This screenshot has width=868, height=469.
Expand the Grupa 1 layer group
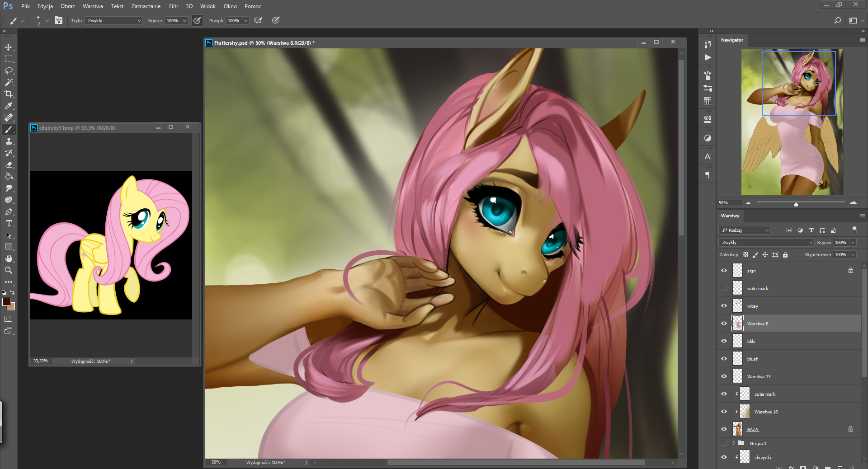[733, 443]
